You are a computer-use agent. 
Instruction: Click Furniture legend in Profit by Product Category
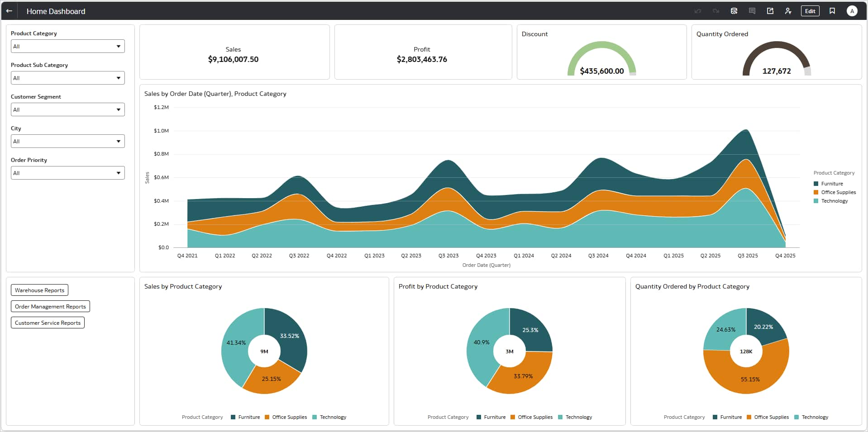491,417
